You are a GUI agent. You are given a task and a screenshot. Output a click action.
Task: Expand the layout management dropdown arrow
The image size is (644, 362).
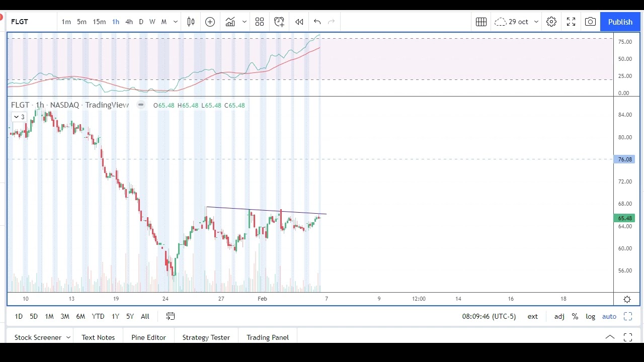pyautogui.click(x=536, y=22)
